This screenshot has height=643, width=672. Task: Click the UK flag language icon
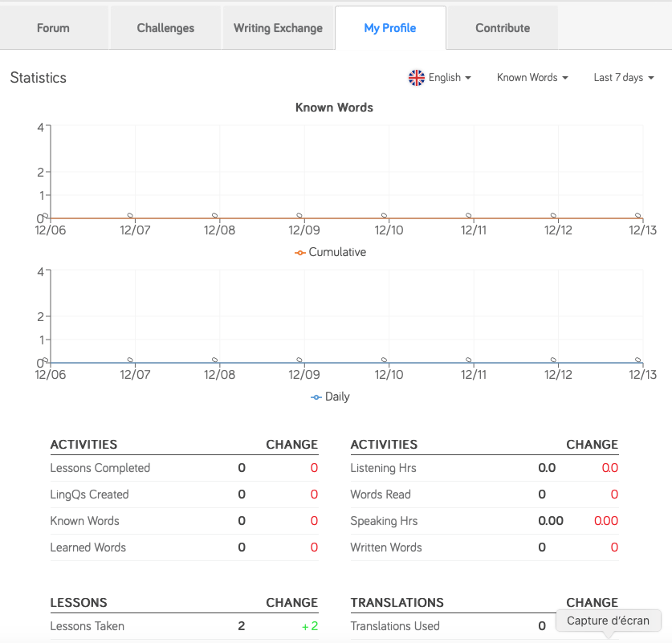416,78
